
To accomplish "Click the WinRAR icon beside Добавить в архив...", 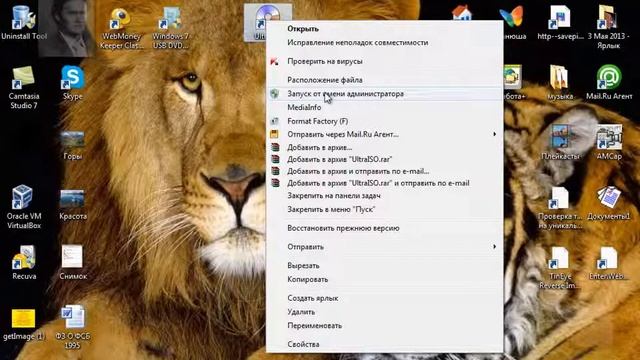I will (275, 147).
